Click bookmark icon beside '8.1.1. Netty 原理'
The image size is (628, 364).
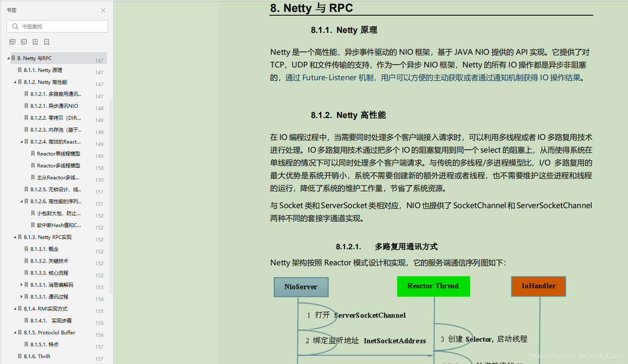tap(20, 70)
